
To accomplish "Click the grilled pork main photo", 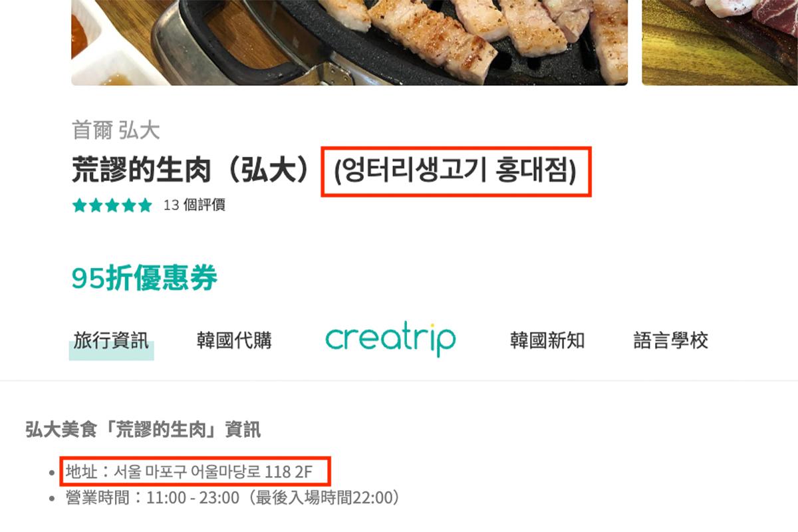I will [349, 43].
